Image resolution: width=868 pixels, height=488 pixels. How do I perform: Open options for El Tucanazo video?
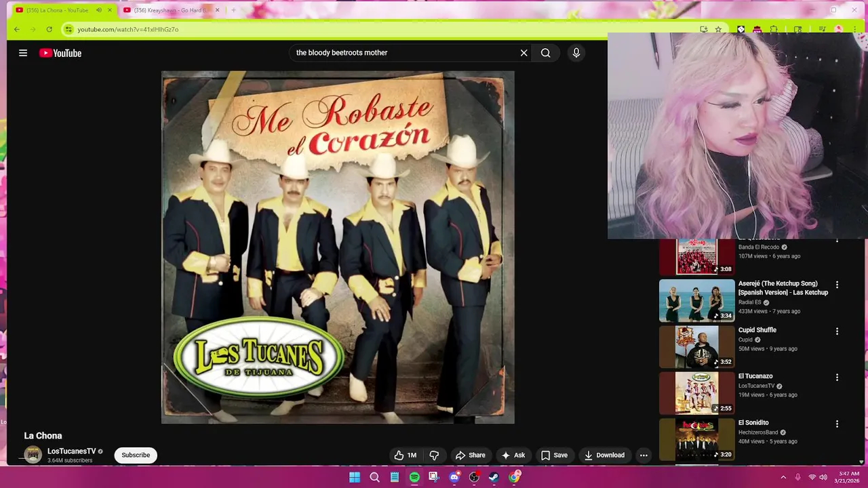[x=837, y=378]
